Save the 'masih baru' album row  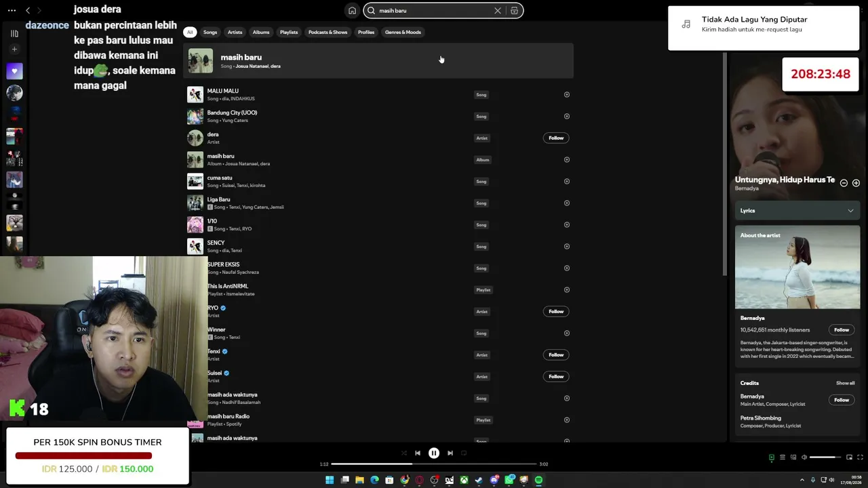point(567,160)
